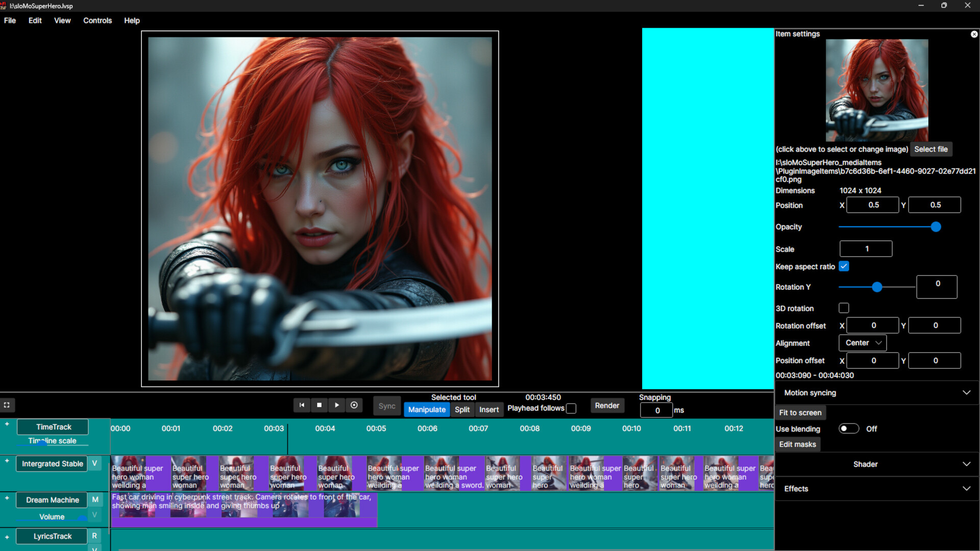
Task: Close the Item settings panel via its X icon
Action: coord(974,34)
